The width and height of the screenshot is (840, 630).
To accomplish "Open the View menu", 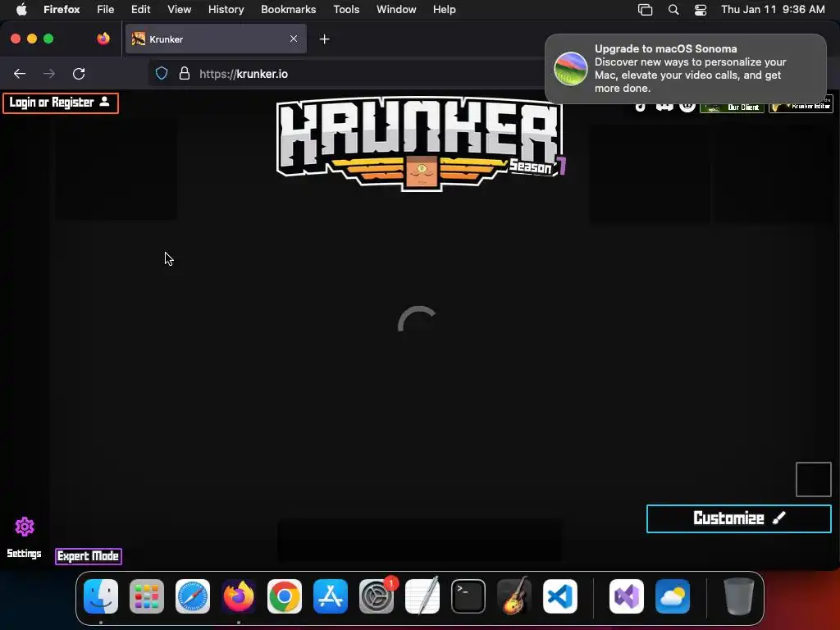I will point(179,10).
